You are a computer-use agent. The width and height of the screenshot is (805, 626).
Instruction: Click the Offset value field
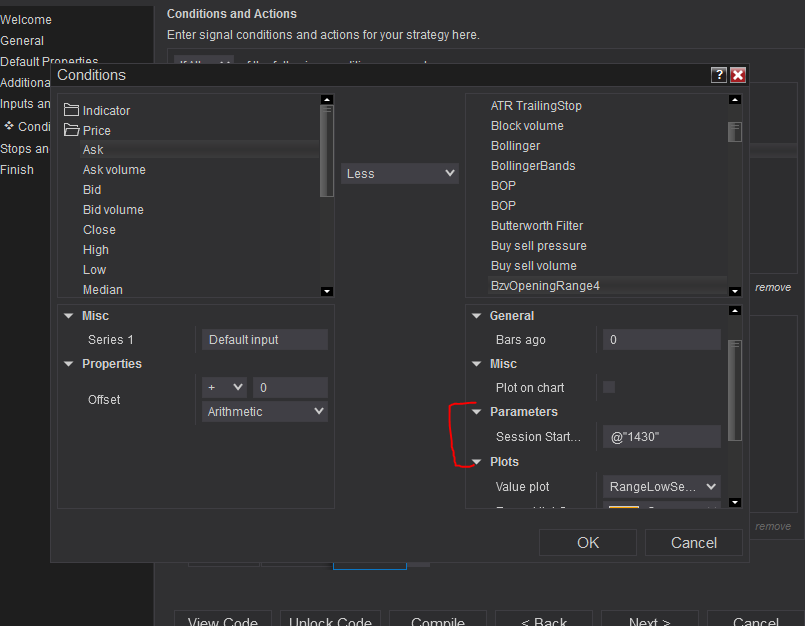click(291, 388)
